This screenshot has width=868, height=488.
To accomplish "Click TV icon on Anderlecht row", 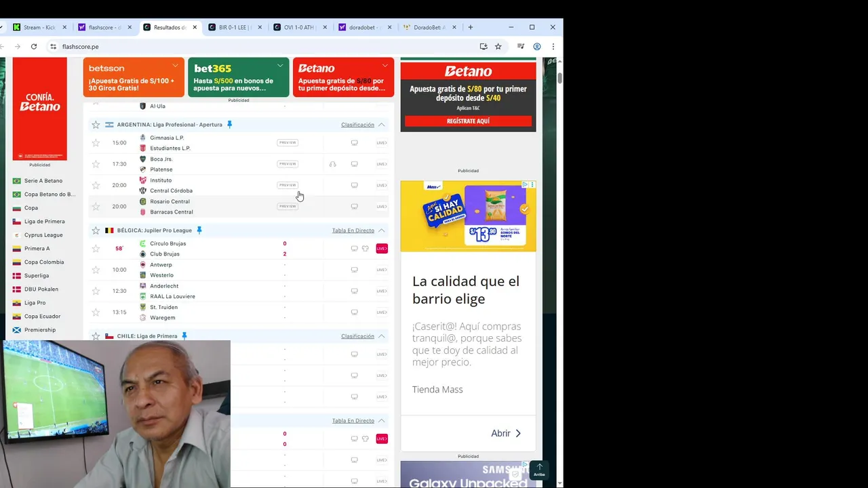I will point(354,291).
